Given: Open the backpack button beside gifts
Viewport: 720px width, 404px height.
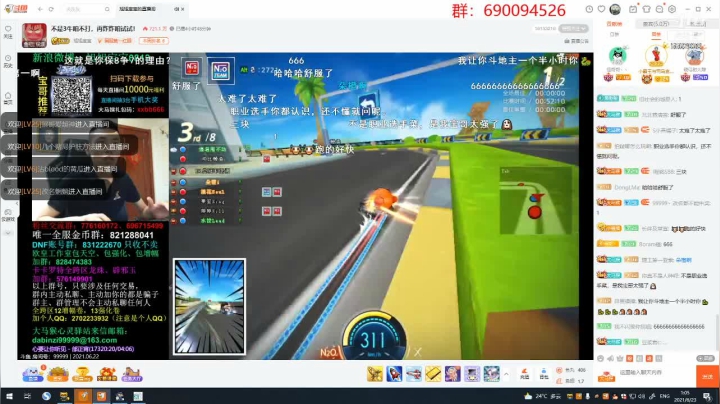Looking at the screenshot, I should coord(544,374).
